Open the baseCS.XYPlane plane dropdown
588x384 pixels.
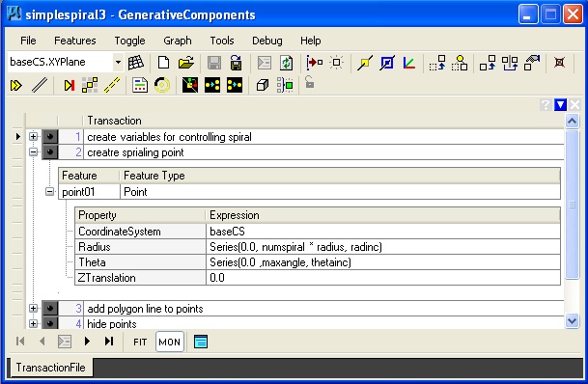pos(118,62)
